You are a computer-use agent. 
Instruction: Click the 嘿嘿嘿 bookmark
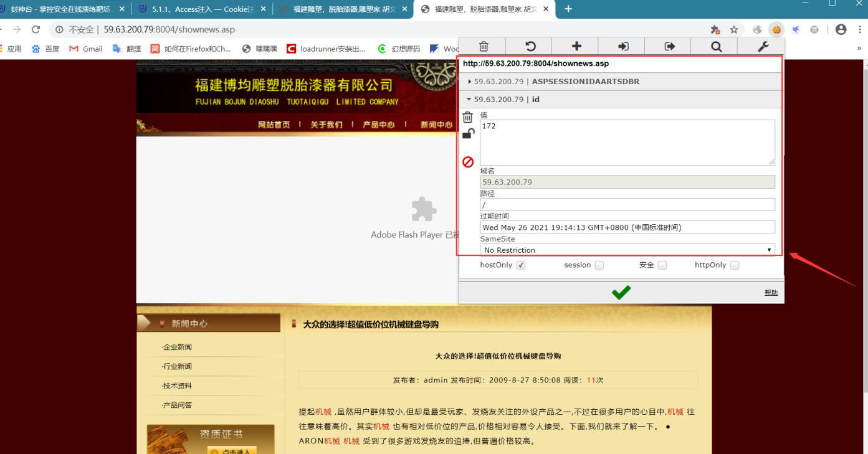pos(259,49)
